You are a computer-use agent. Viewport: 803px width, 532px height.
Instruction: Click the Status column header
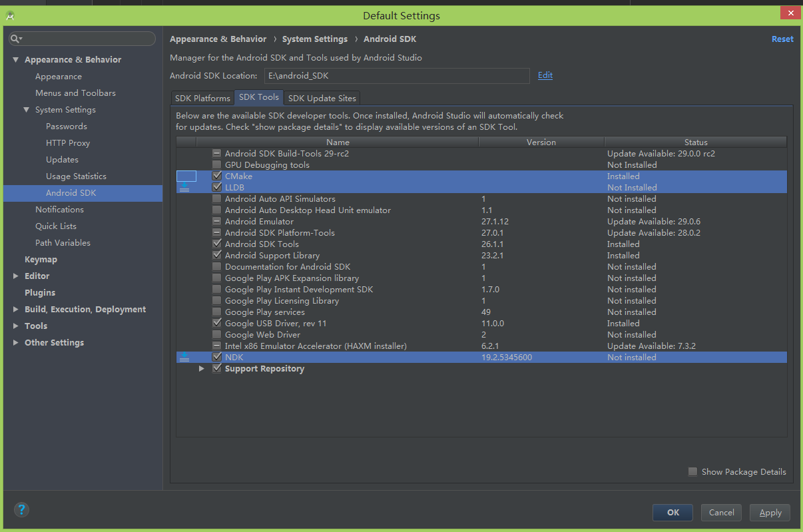pyautogui.click(x=696, y=142)
